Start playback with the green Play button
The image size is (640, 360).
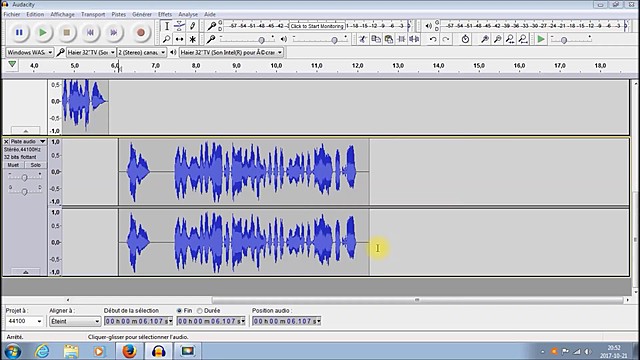pyautogui.click(x=42, y=32)
